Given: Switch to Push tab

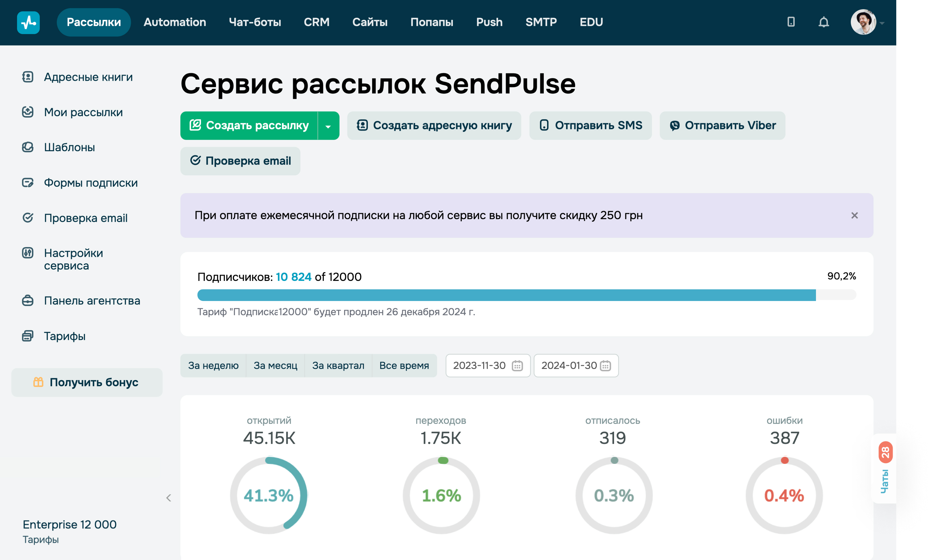Looking at the screenshot, I should tap(489, 22).
